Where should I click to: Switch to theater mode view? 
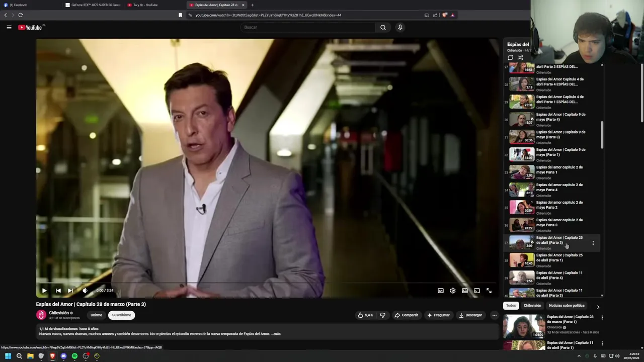click(x=465, y=291)
